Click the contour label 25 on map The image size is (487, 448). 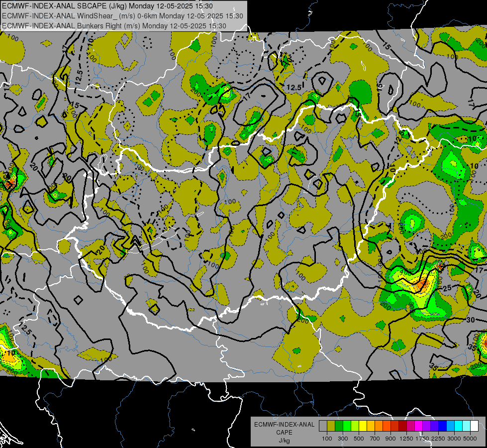(x=447, y=288)
